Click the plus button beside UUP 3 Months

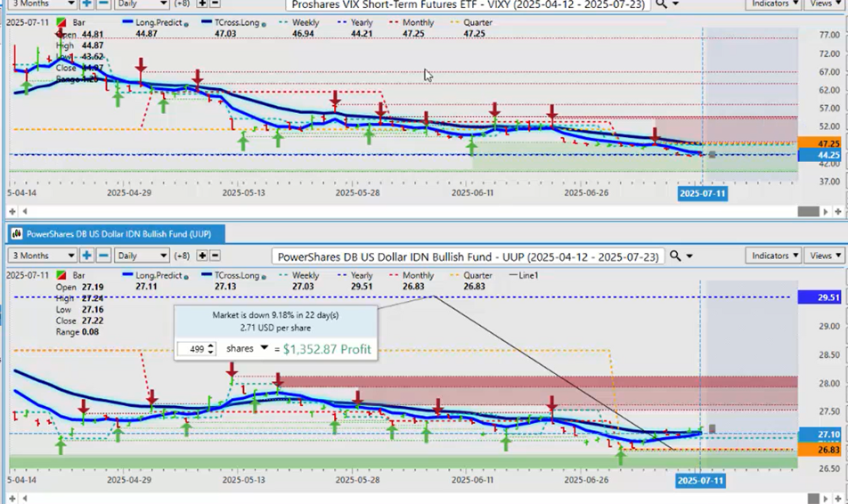click(x=87, y=256)
